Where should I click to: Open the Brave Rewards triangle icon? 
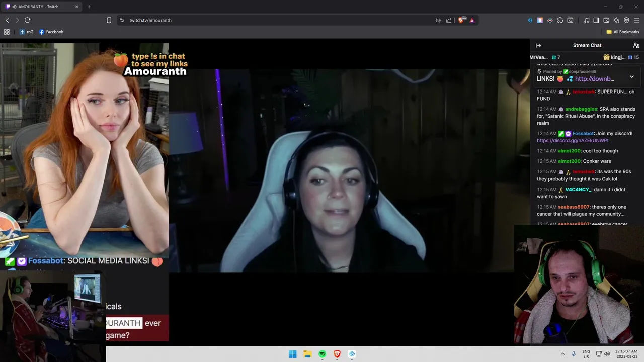click(x=472, y=20)
